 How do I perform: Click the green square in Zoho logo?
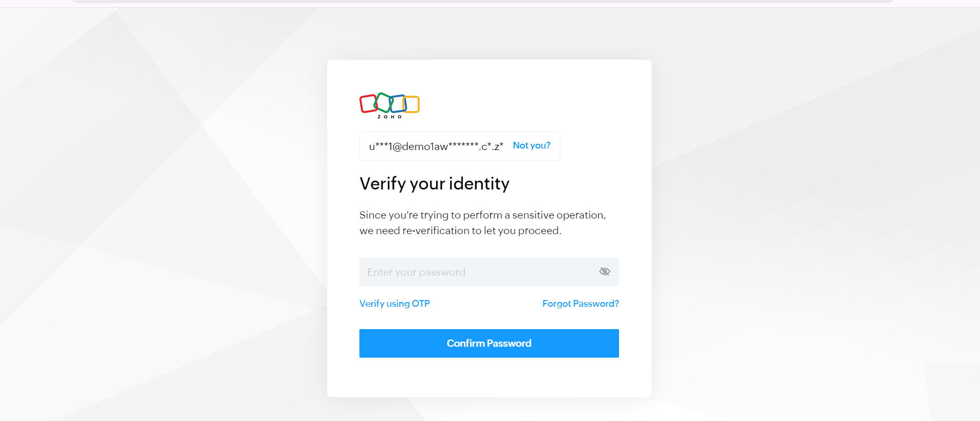pos(383,102)
